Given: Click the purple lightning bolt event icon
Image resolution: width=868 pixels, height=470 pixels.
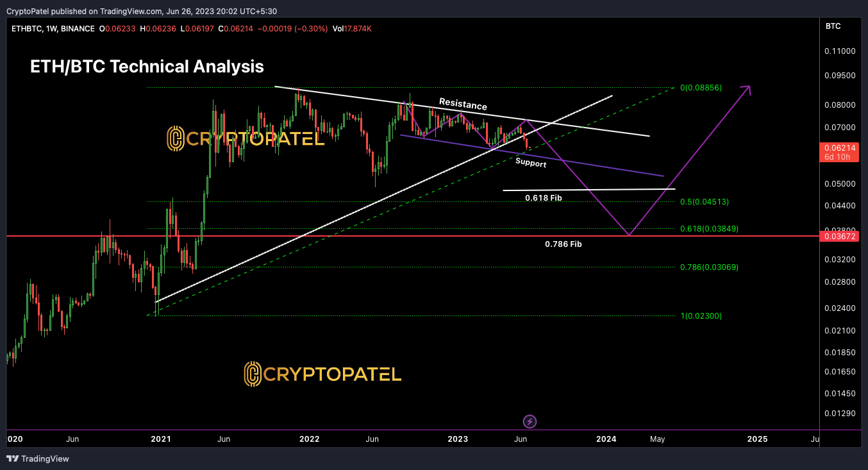Looking at the screenshot, I should (x=530, y=421).
